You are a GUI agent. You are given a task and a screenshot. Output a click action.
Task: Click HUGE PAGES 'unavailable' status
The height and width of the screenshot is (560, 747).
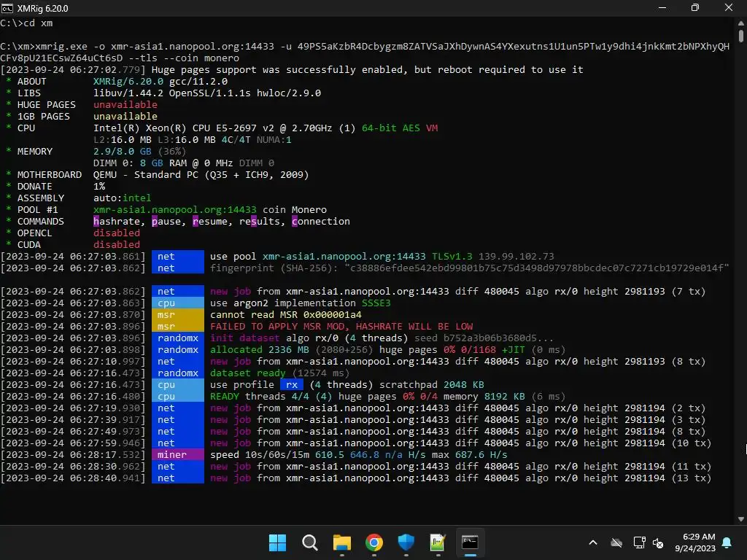[x=125, y=105]
